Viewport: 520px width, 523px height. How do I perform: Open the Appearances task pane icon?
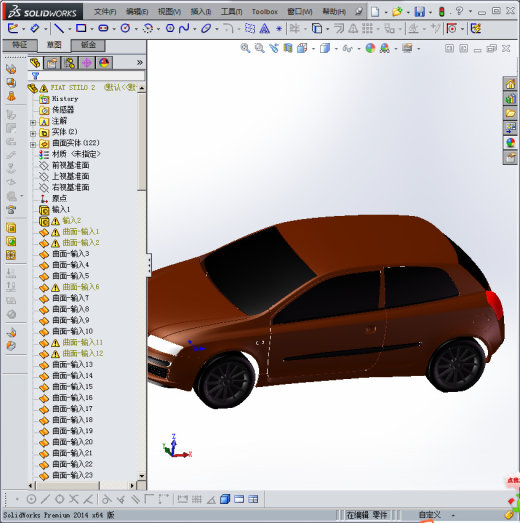510,143
